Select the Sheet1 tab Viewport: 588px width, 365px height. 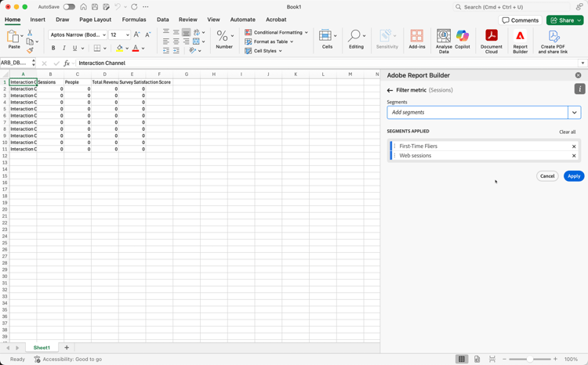coord(42,348)
